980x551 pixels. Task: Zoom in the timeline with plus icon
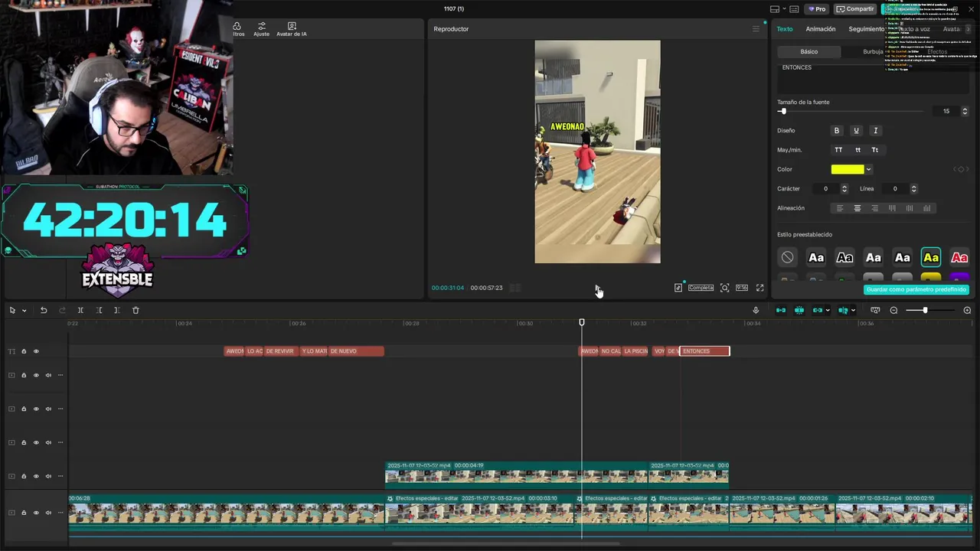pyautogui.click(x=967, y=310)
